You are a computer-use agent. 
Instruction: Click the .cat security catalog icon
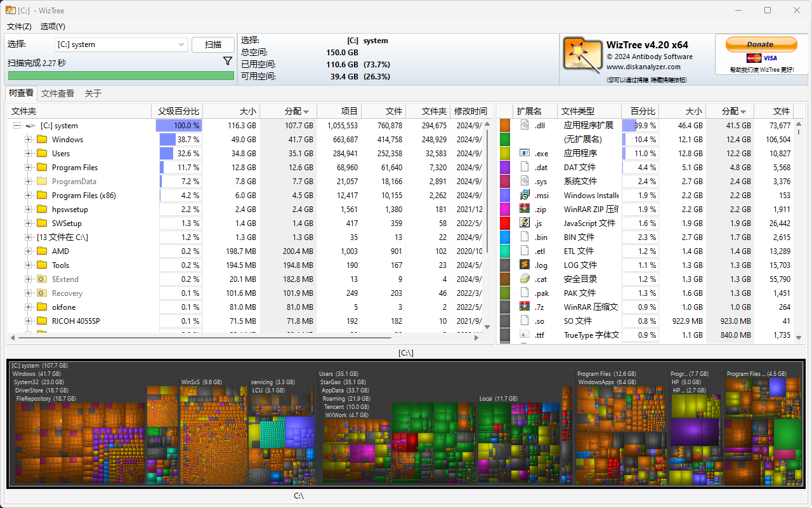tap(525, 279)
